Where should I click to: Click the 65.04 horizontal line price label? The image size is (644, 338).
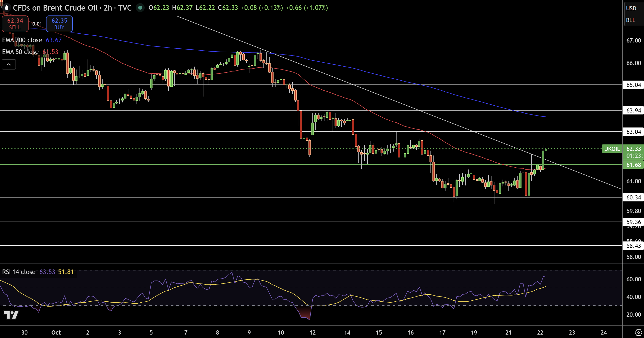pos(633,85)
